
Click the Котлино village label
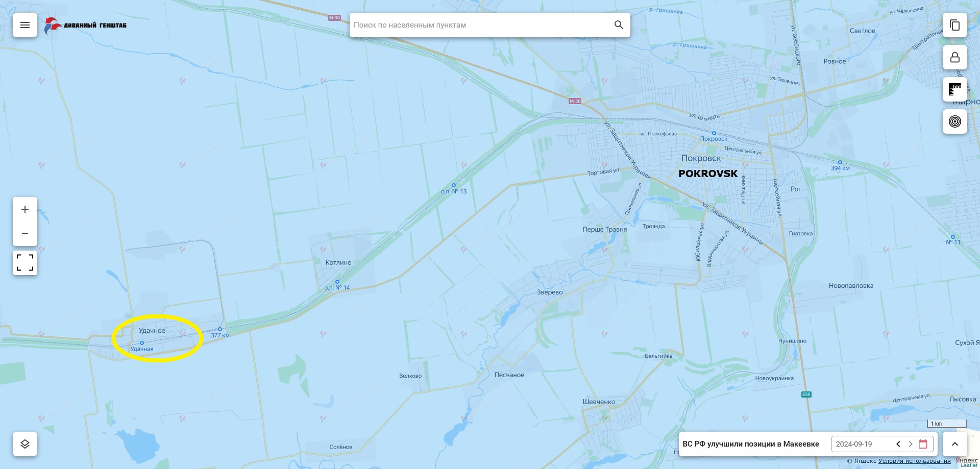click(338, 262)
